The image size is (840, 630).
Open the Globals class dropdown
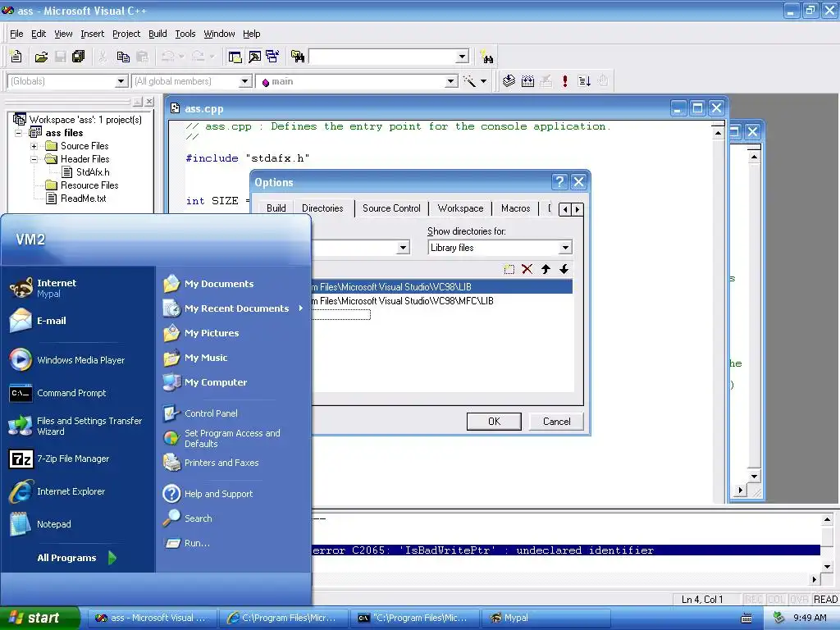[121, 81]
